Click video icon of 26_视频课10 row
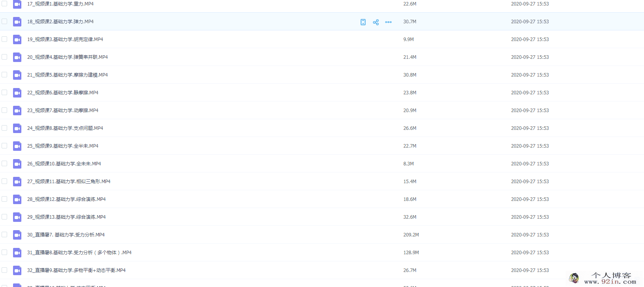This screenshot has height=287, width=644. [x=17, y=164]
